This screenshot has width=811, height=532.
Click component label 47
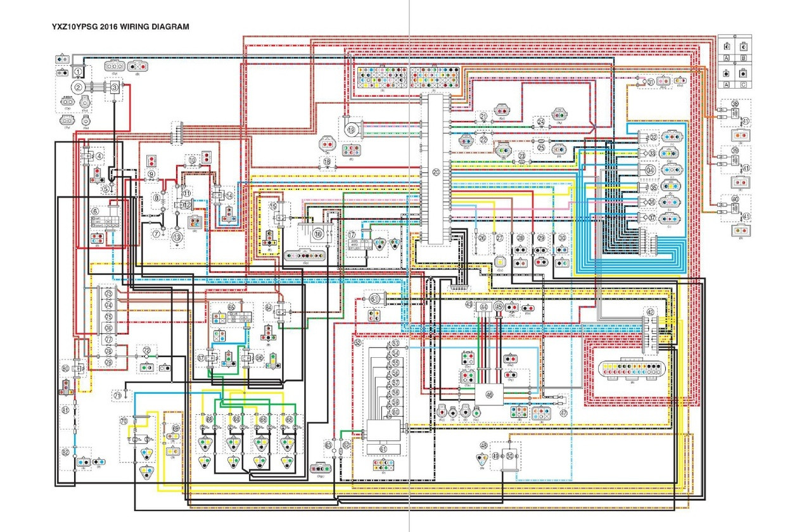tap(563, 412)
